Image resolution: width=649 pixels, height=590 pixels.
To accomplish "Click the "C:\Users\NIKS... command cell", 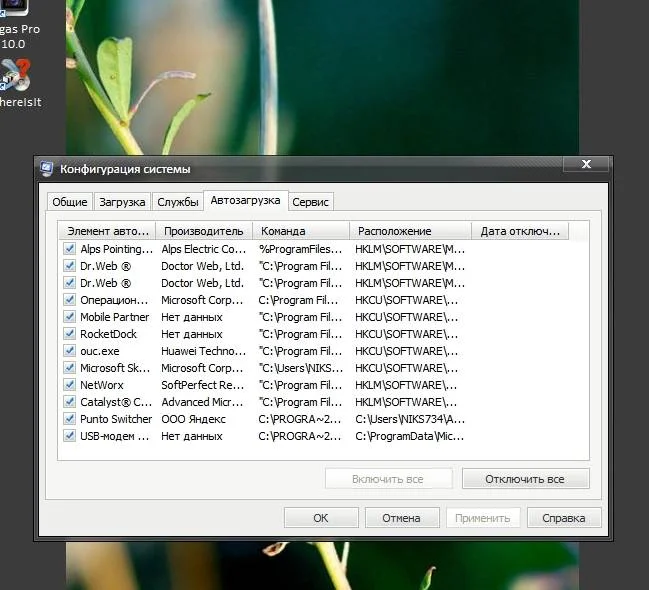I will click(300, 368).
